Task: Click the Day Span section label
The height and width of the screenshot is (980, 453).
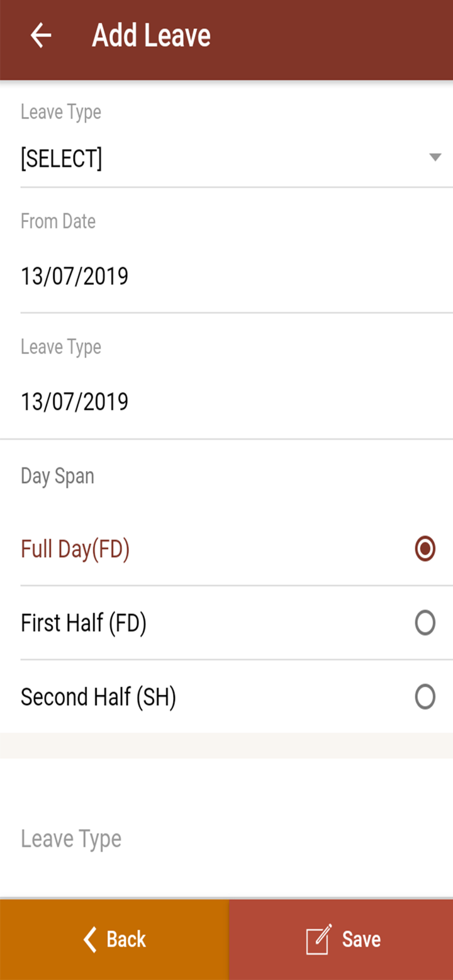Action: coord(57,476)
